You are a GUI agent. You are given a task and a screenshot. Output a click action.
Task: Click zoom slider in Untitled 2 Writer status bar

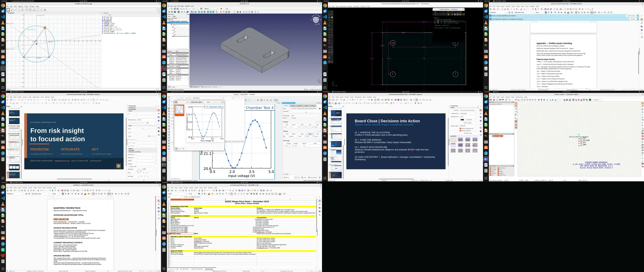coord(150,271)
